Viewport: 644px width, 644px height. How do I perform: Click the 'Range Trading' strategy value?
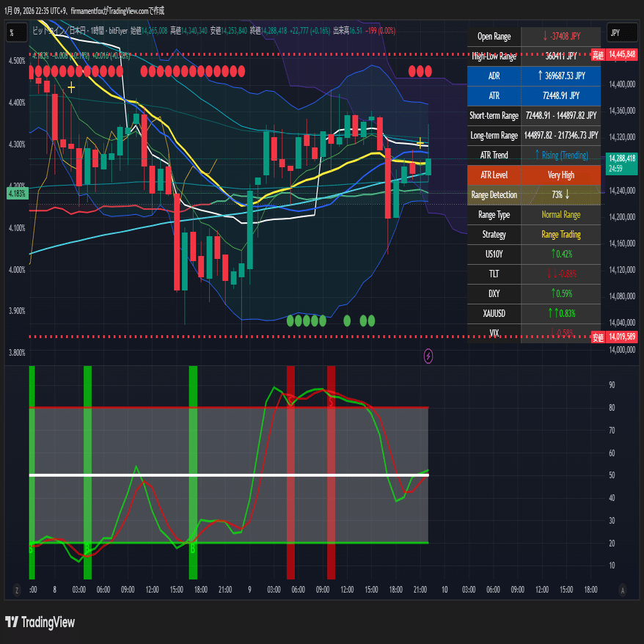click(x=561, y=235)
